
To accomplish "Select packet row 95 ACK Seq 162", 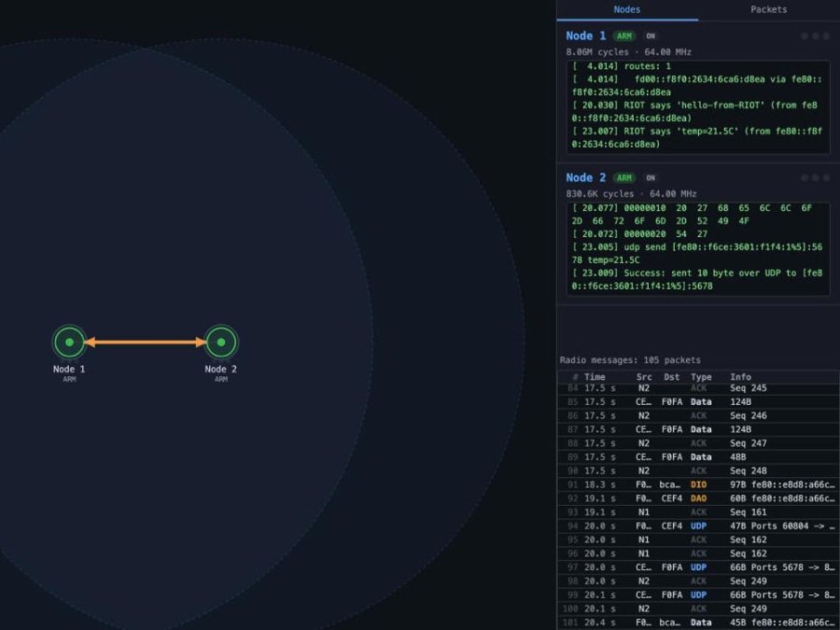I will coord(698,540).
